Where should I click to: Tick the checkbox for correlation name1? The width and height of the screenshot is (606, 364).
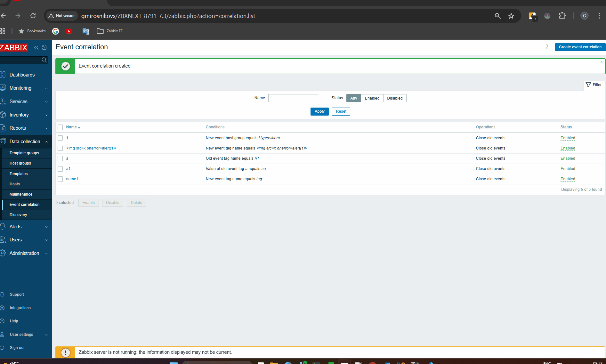[x=60, y=179]
